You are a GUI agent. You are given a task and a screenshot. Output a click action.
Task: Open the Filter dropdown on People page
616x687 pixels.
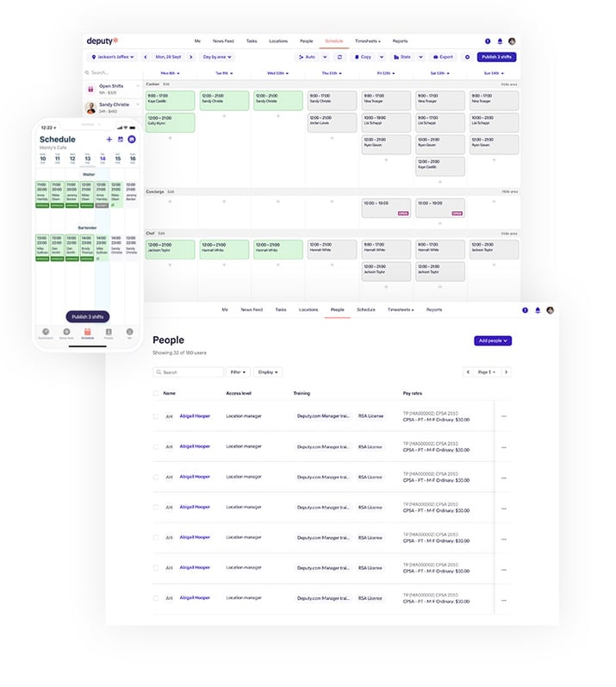point(238,372)
